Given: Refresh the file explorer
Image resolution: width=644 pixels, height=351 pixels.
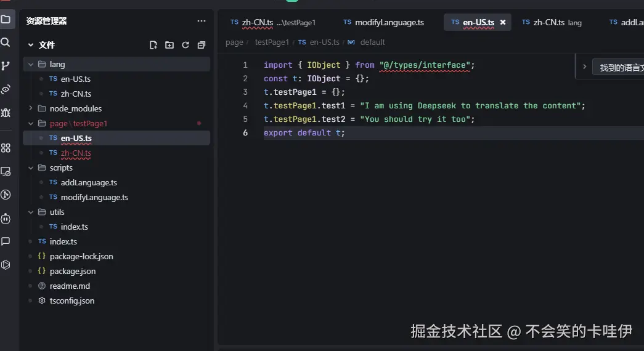Looking at the screenshot, I should click(x=185, y=45).
